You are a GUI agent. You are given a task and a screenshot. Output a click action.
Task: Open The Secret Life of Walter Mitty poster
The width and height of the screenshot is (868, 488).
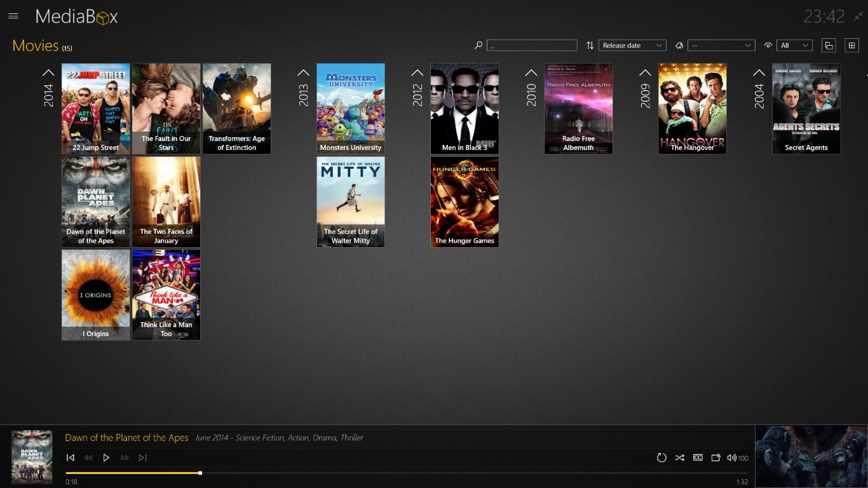pos(351,202)
